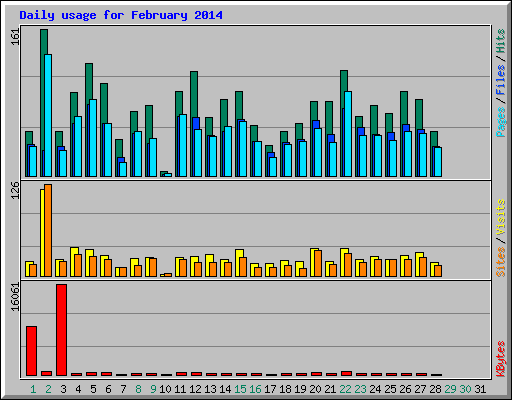
Task: Click the '16061' KBytes axis maximum label
Action: pos(15,297)
